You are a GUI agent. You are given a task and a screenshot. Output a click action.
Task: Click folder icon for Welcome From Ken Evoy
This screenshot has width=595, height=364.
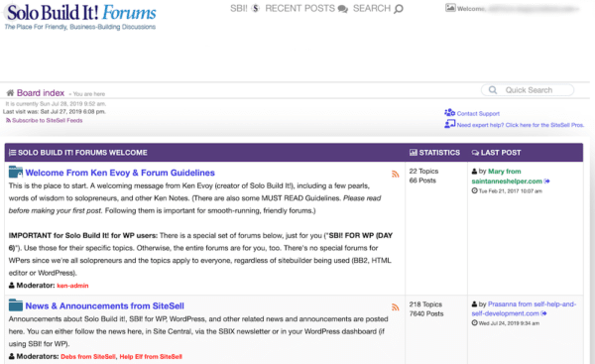point(16,172)
